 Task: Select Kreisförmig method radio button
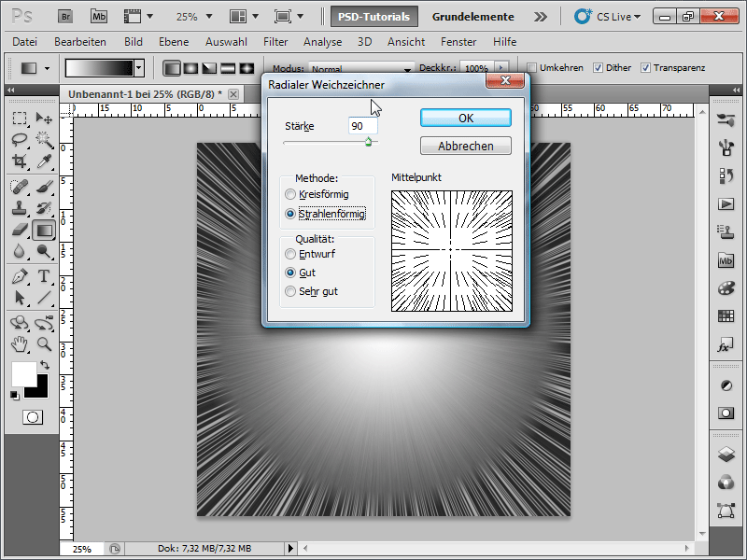click(290, 194)
